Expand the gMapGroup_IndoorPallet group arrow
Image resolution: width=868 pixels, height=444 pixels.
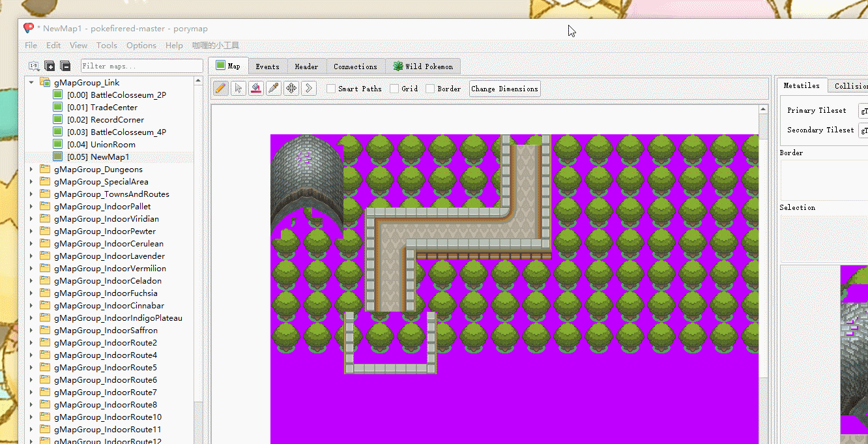tap(31, 207)
